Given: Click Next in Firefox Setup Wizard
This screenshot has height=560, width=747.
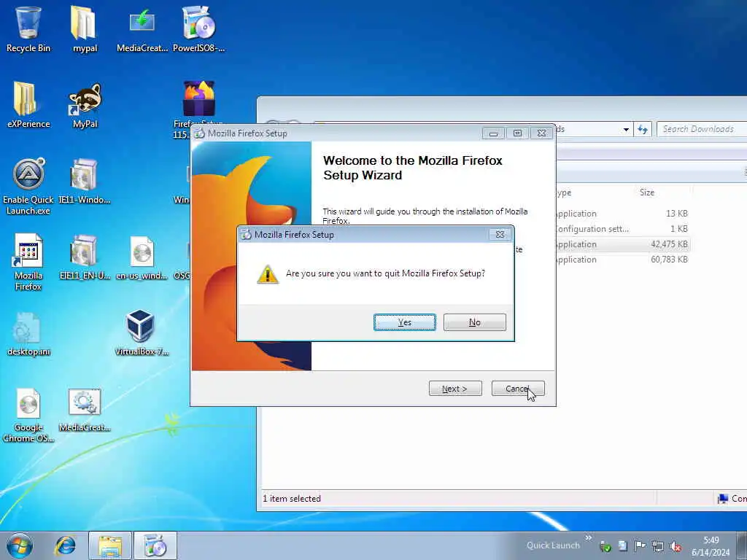Looking at the screenshot, I should (455, 389).
